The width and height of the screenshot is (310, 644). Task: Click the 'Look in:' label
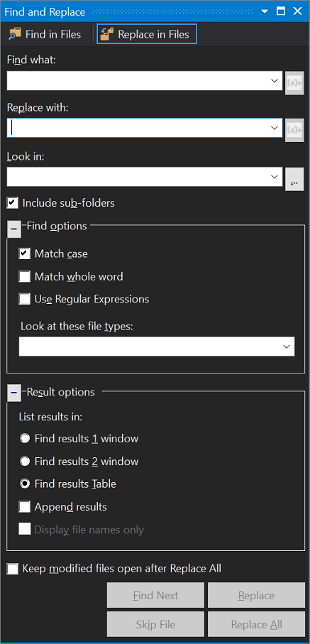coord(25,156)
